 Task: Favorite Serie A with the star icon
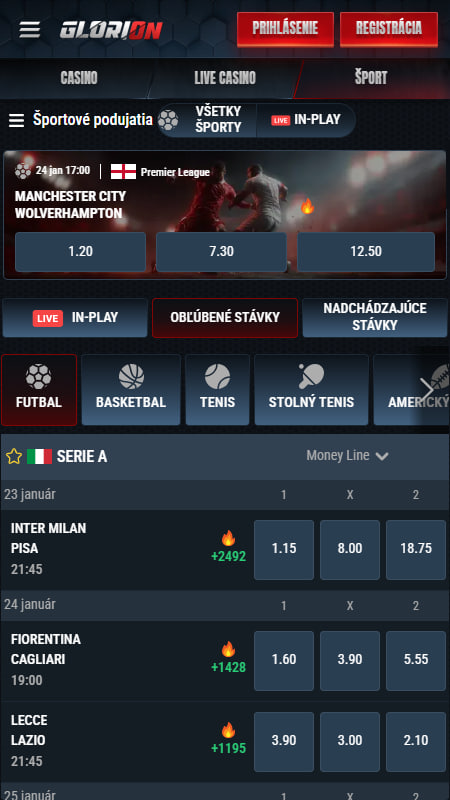click(14, 456)
